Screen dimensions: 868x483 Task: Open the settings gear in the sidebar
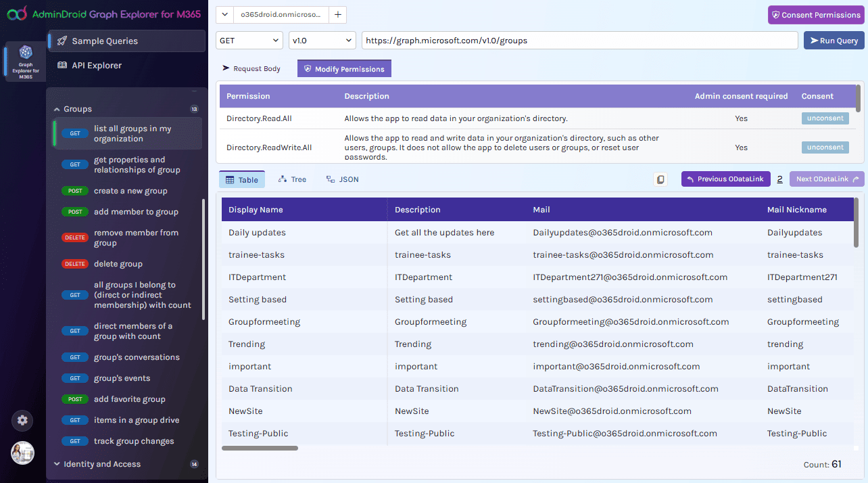click(22, 421)
